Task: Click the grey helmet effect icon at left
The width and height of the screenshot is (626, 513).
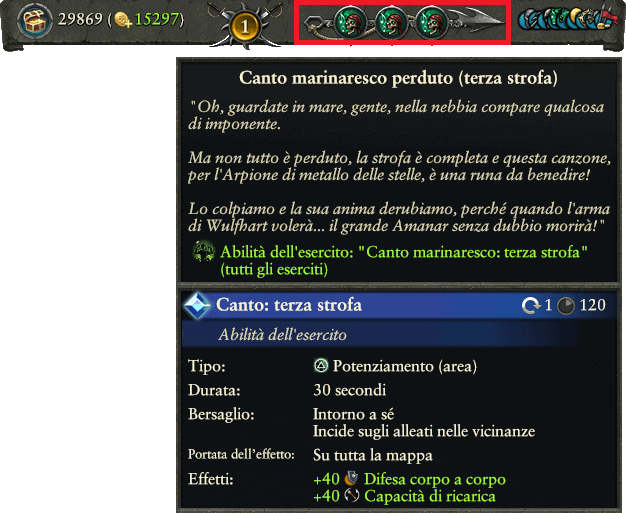Action: click(x=526, y=20)
